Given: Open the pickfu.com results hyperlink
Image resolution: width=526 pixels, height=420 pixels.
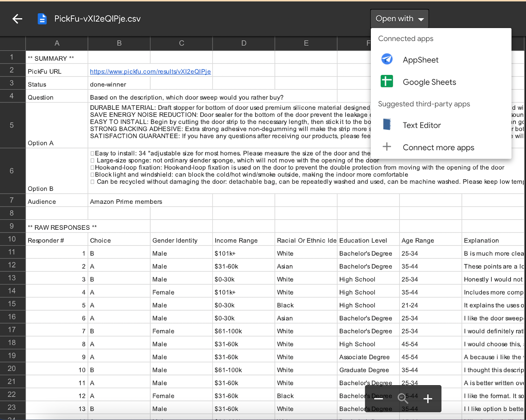Looking at the screenshot, I should (x=150, y=71).
